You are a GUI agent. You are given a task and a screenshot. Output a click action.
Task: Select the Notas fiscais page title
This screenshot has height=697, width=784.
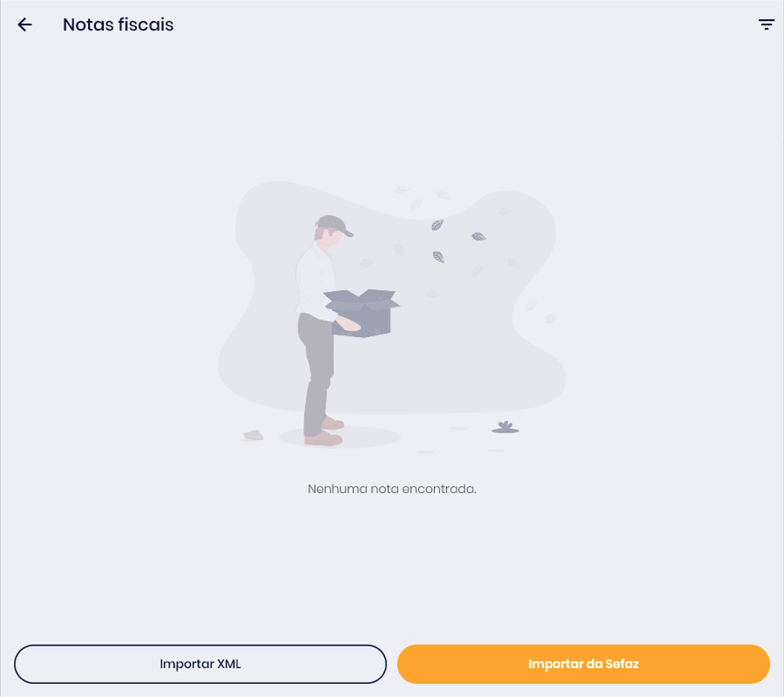coord(118,24)
